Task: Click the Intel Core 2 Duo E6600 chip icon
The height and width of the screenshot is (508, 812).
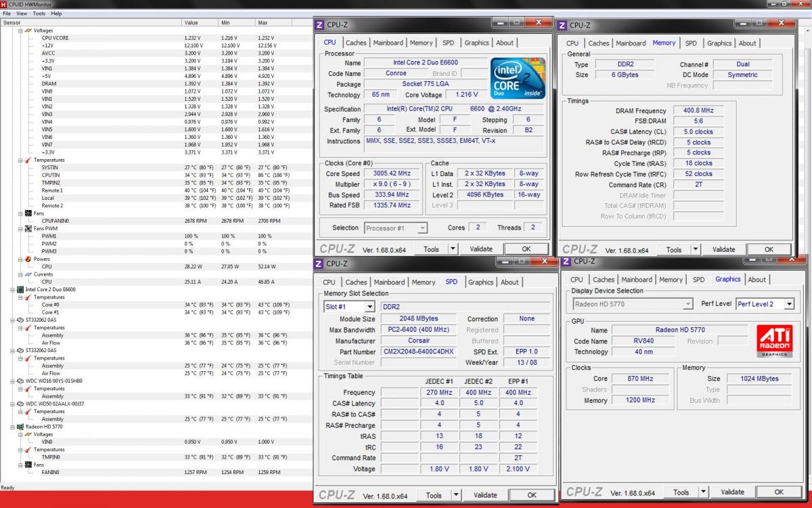Action: point(20,289)
